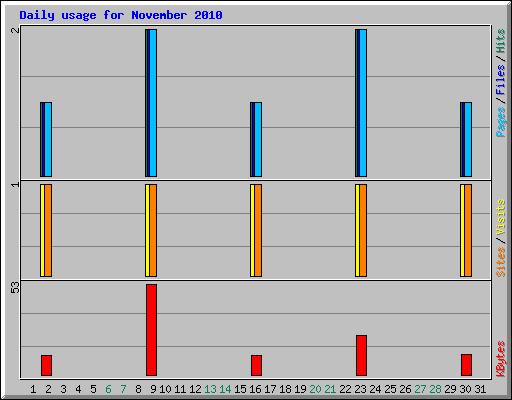
Task: Click day label '30' on the x-axis
Action: (x=465, y=389)
